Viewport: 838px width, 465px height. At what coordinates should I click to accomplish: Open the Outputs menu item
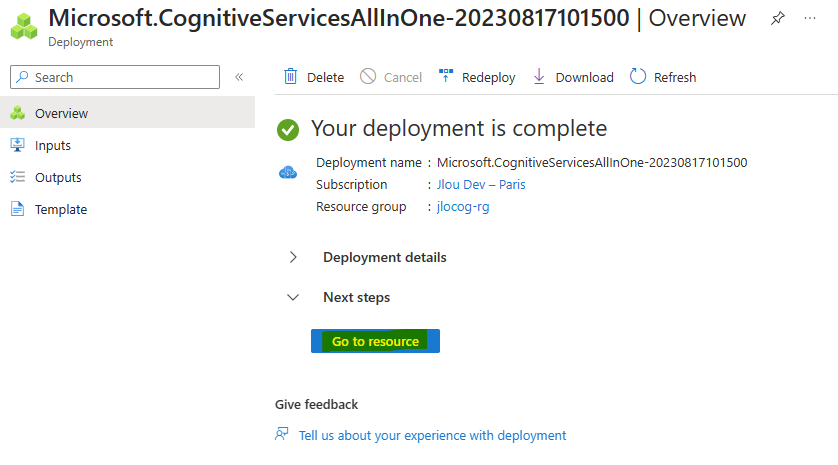(127, 177)
